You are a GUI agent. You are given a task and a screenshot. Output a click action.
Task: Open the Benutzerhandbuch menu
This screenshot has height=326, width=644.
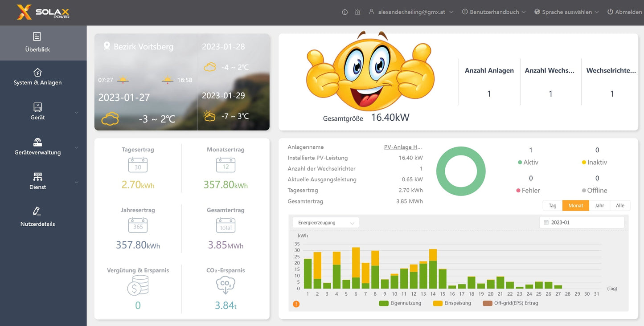pos(493,12)
